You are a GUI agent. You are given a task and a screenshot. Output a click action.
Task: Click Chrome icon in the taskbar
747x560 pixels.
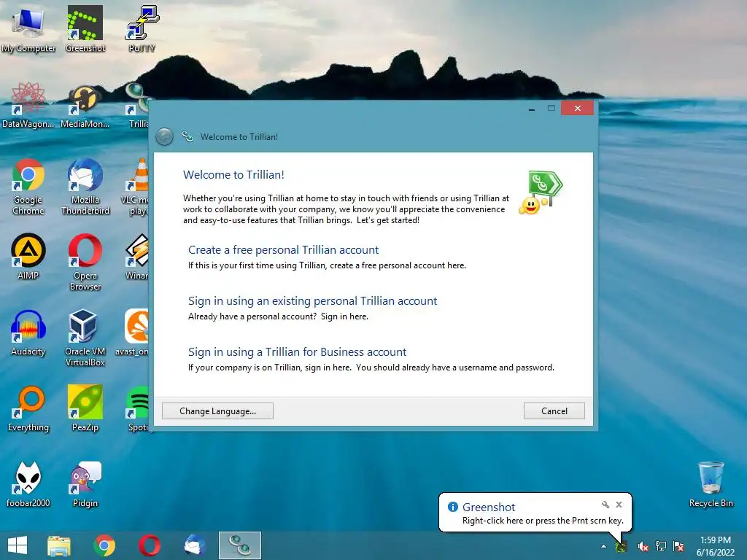click(x=104, y=545)
